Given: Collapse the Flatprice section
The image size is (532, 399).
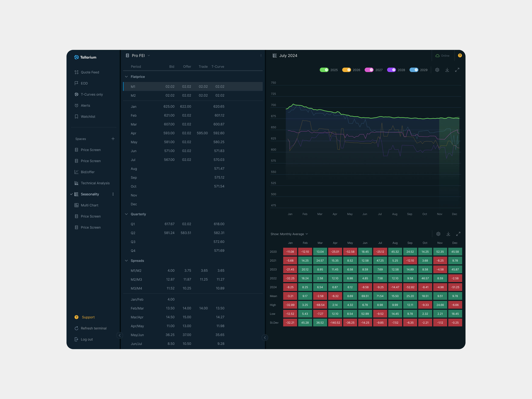Looking at the screenshot, I should (x=126, y=77).
